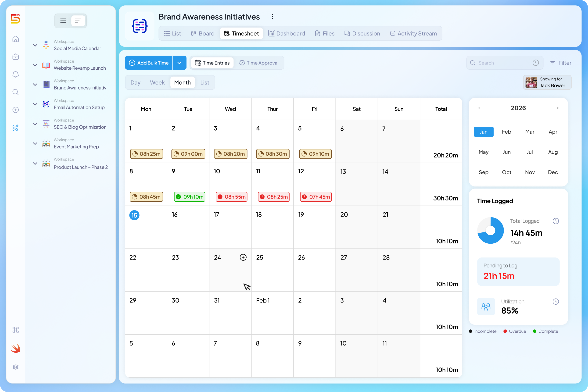Screen dimensions: 588x392
Task: Open the settings gear icon
Action: (15, 367)
